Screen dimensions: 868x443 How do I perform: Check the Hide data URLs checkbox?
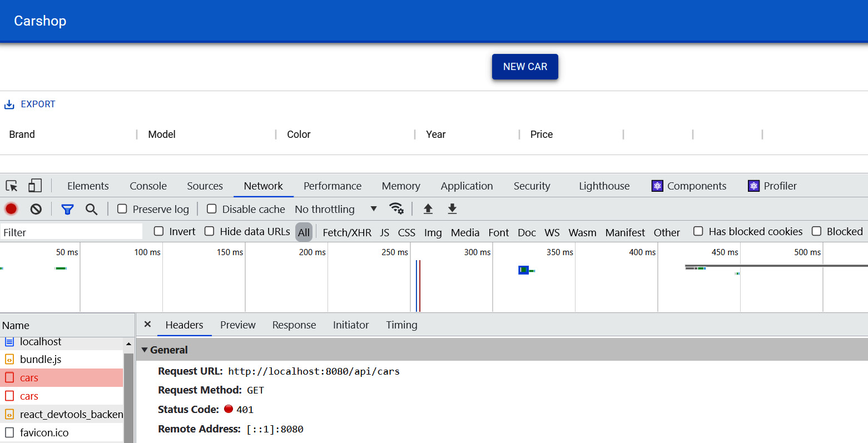[x=210, y=231]
